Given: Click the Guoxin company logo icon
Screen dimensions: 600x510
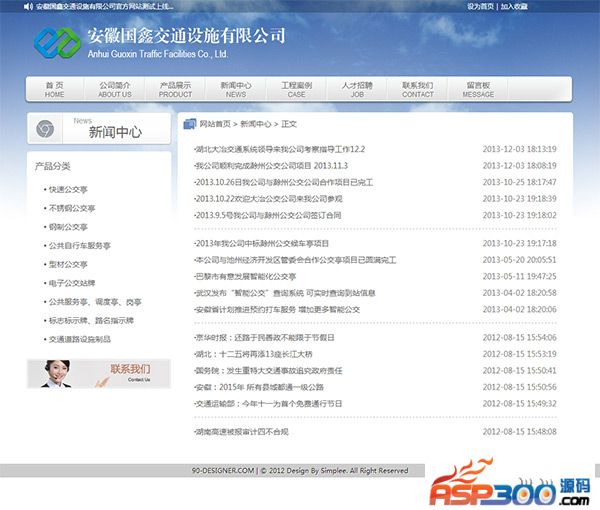Looking at the screenshot, I should tap(56, 43).
